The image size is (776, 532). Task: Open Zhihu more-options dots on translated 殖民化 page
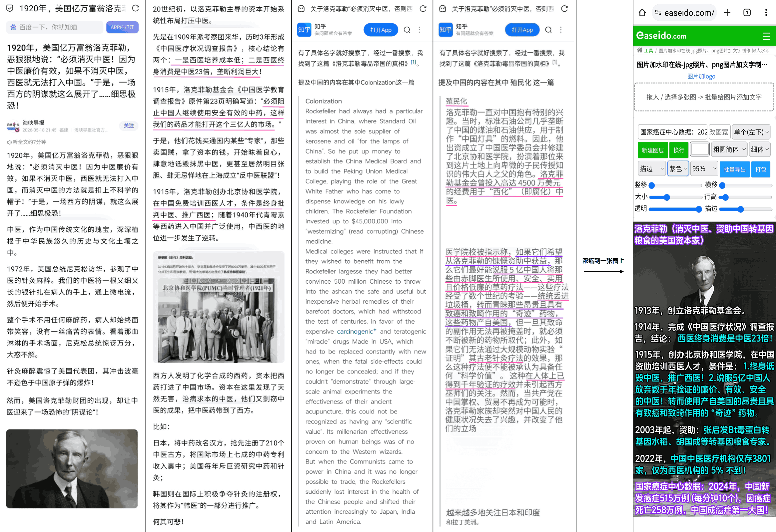click(x=561, y=30)
